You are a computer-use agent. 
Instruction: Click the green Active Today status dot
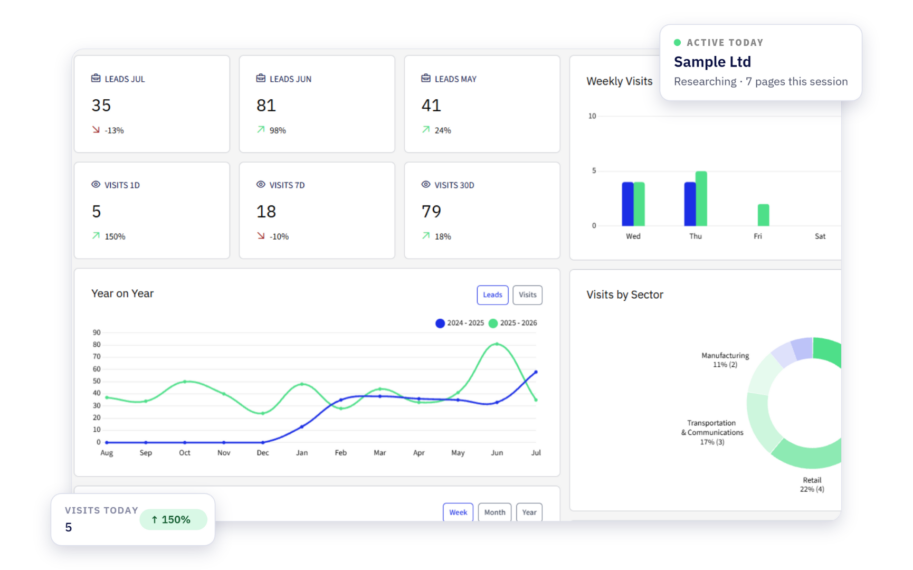point(677,43)
